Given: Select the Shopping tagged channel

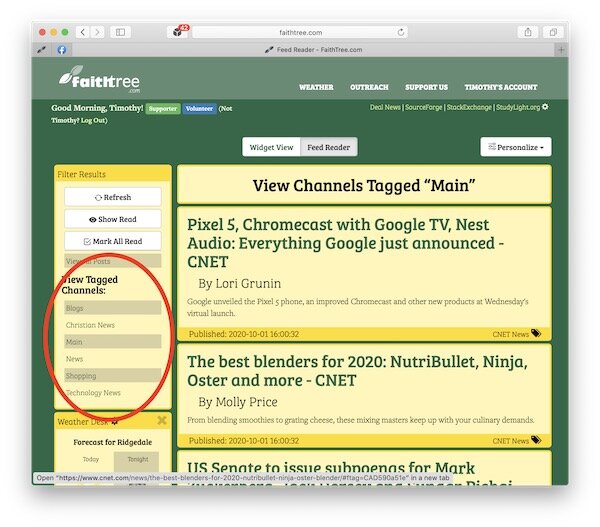Looking at the screenshot, I should tap(113, 376).
